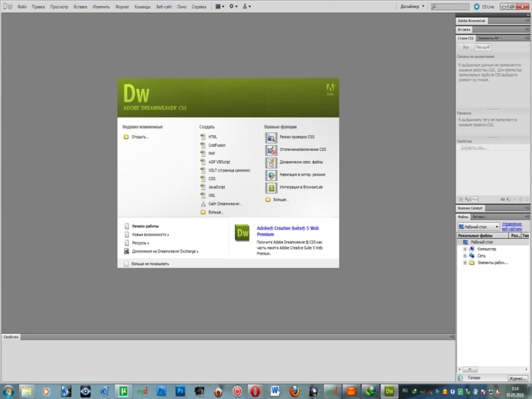Open the Ресурсы link

140,243
